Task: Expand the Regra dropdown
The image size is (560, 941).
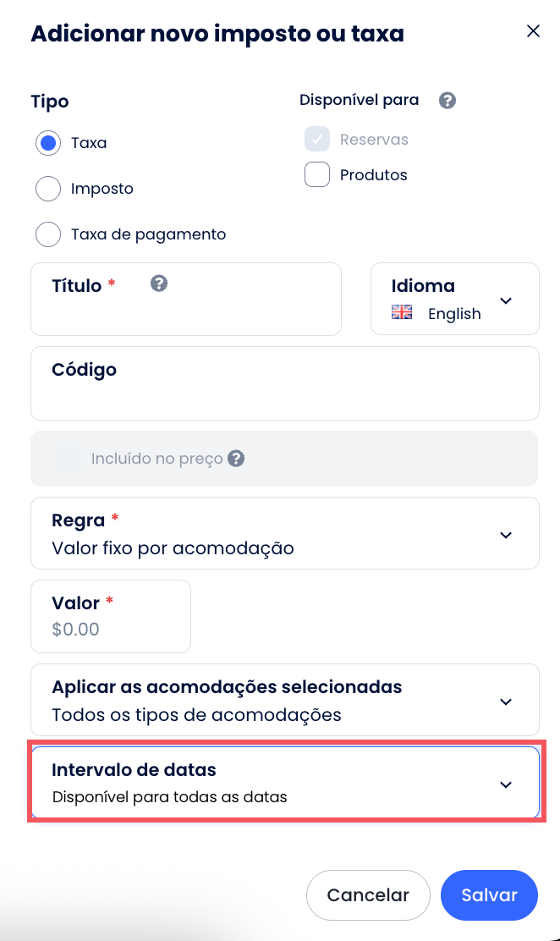Action: [x=505, y=534]
